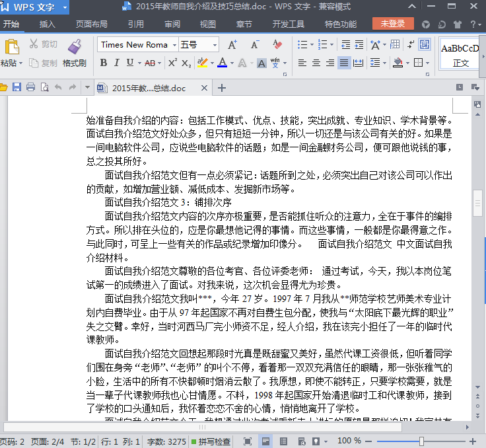Open the 引用 tab
This screenshot has width=486, height=448.
click(x=136, y=24)
